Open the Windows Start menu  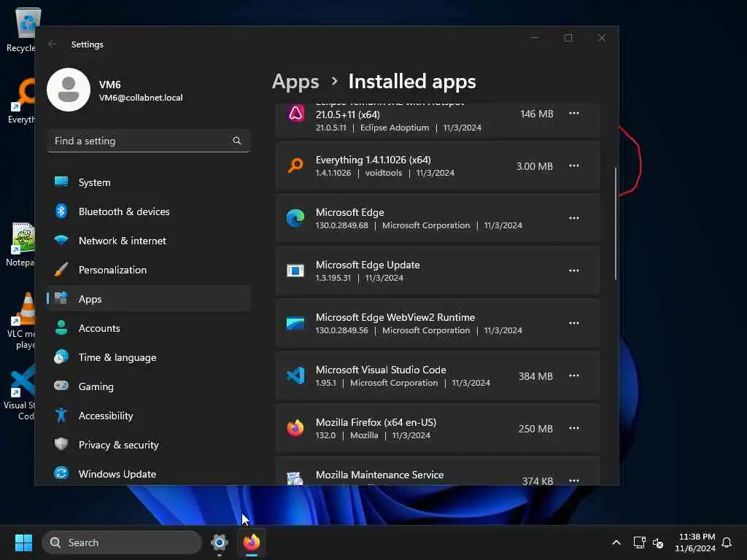pos(23,542)
